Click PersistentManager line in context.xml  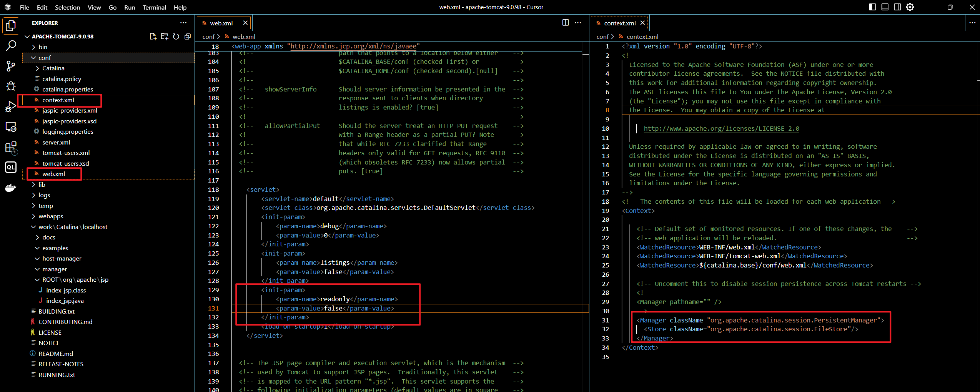pos(760,320)
